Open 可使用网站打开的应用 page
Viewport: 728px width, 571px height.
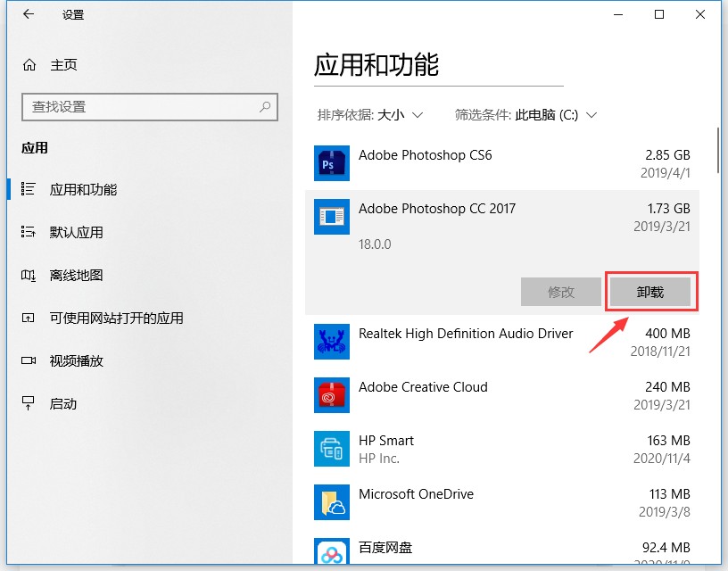point(116,319)
